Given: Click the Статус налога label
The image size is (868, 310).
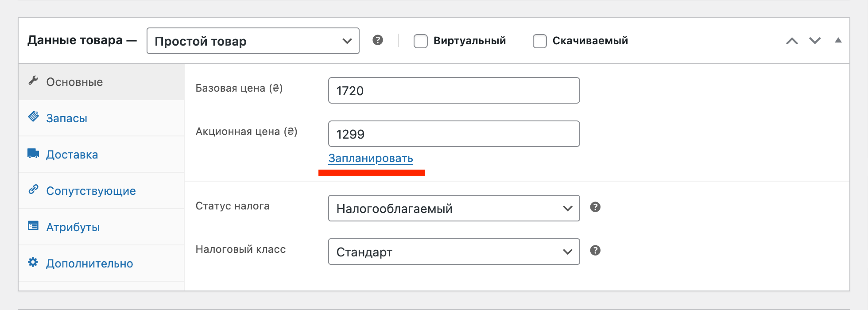Looking at the screenshot, I should [x=232, y=206].
